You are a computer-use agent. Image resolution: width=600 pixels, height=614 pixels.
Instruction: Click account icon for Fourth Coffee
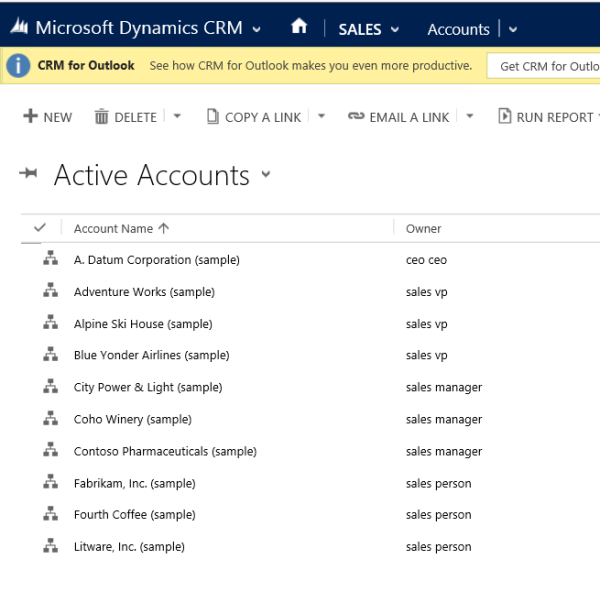[51, 514]
